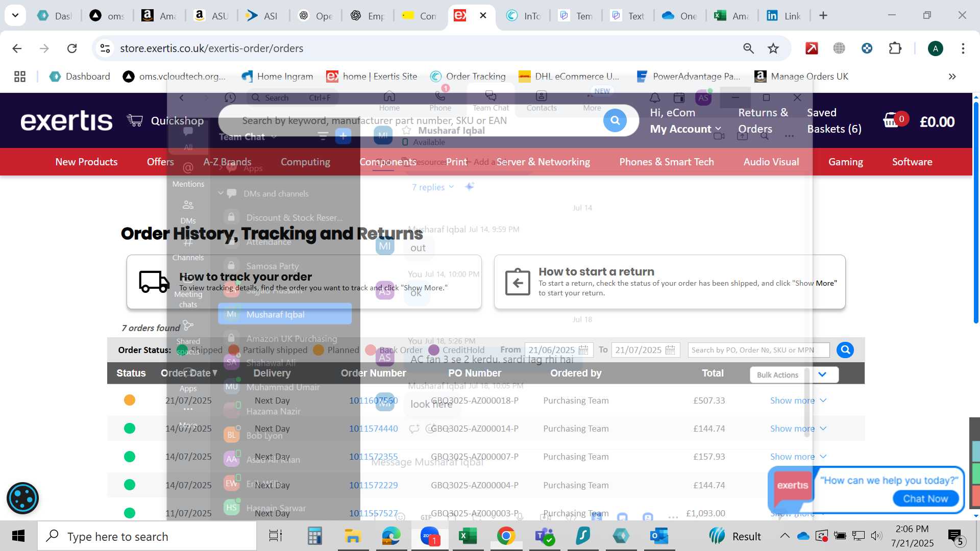Open the accessibility widget icon
The height and width of the screenshot is (551, 980).
pos(23,498)
